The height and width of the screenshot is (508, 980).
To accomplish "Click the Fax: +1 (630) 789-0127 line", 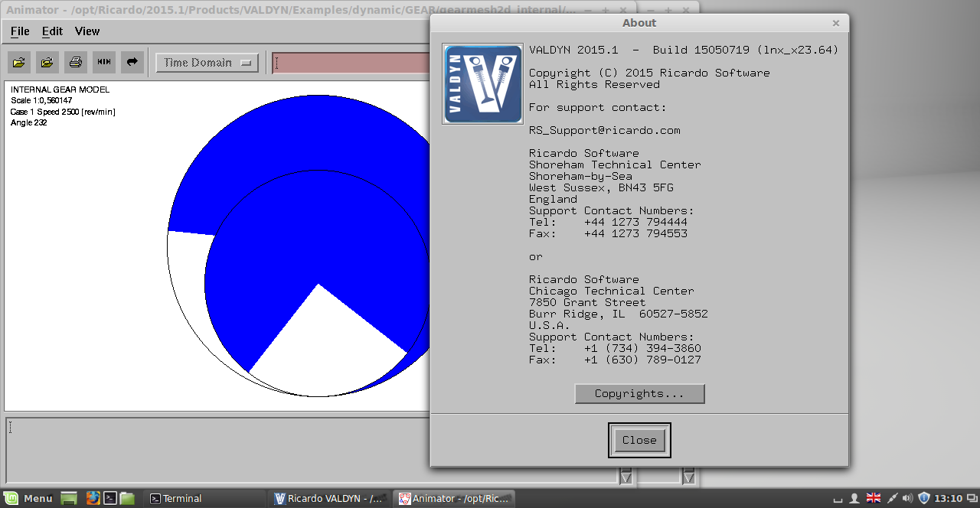I will coord(615,360).
